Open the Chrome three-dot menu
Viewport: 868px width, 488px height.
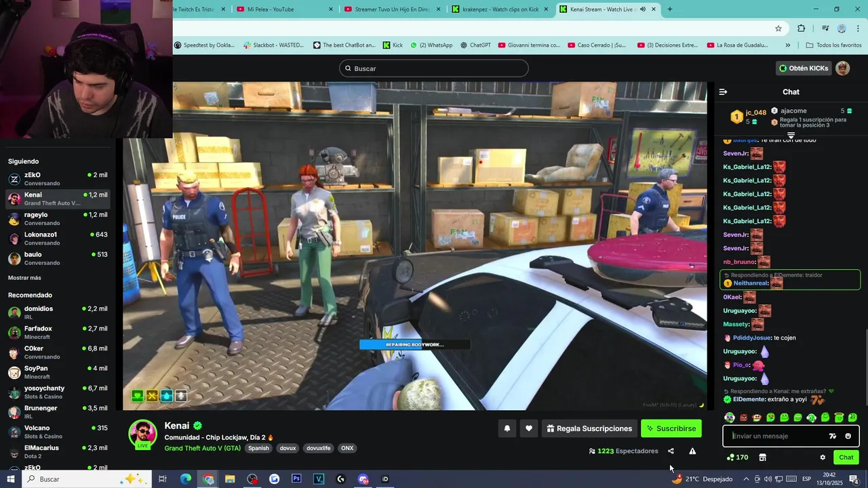click(859, 28)
